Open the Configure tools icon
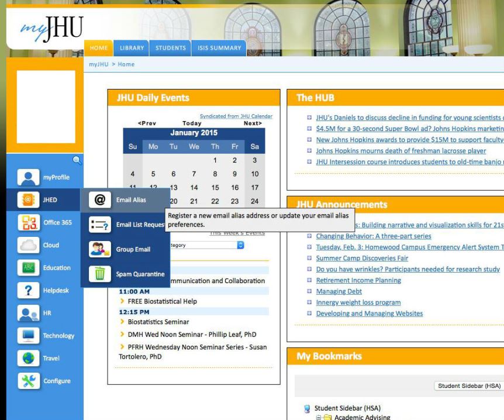Image resolution: width=504 pixels, height=420 pixels. coord(28,381)
